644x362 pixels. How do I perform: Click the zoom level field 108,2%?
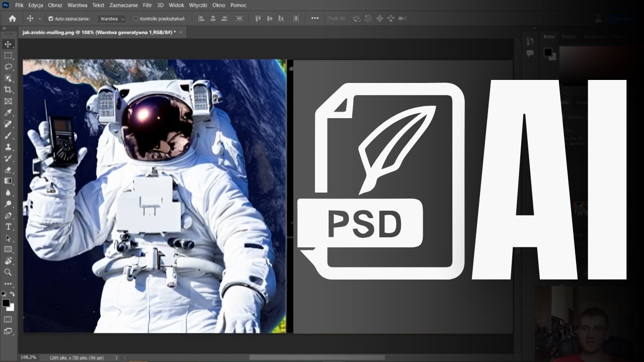28,357
